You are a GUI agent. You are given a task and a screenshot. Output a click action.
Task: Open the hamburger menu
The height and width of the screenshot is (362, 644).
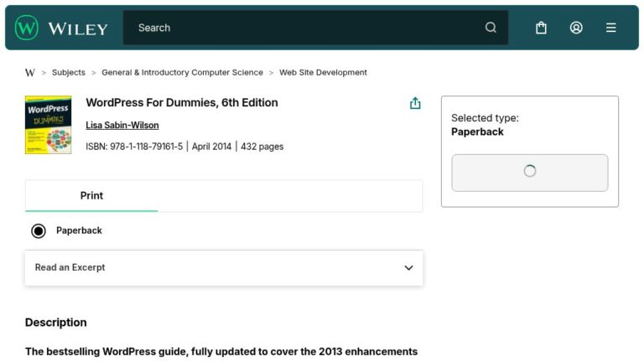610,28
